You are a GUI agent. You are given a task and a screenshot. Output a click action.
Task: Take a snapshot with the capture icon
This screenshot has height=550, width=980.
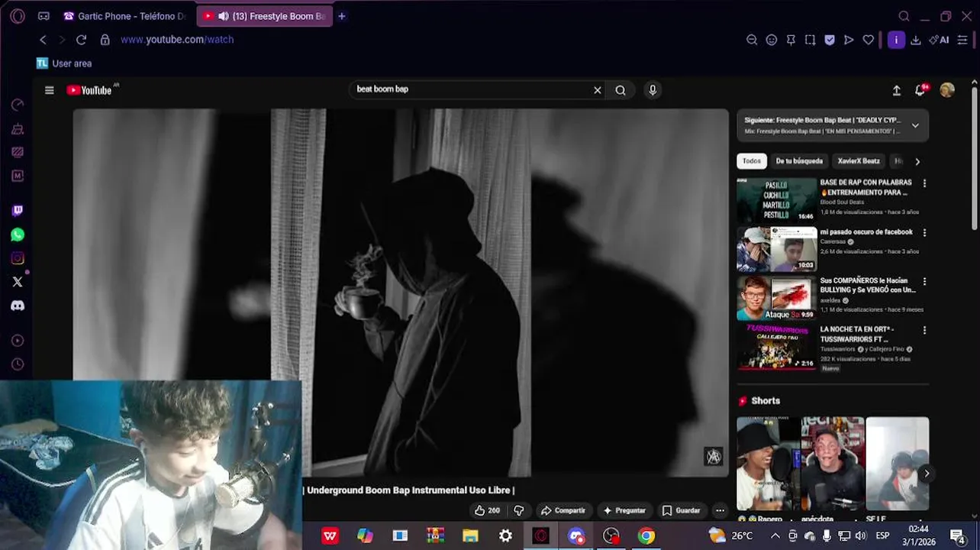pyautogui.click(x=810, y=40)
